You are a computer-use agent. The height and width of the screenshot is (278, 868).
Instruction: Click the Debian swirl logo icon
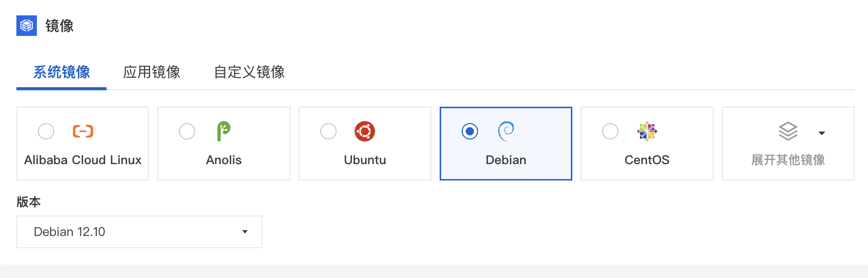(x=506, y=131)
